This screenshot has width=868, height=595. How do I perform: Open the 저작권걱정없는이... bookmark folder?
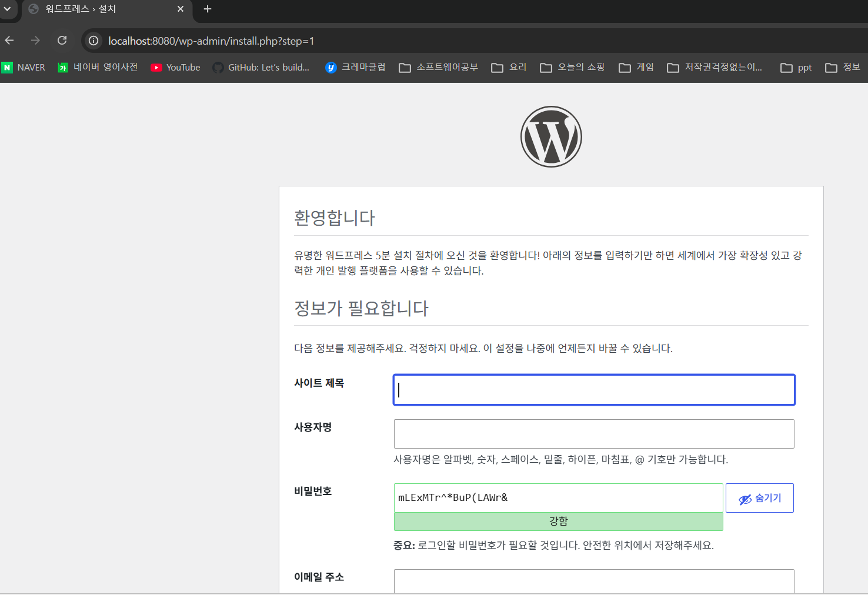click(x=715, y=68)
